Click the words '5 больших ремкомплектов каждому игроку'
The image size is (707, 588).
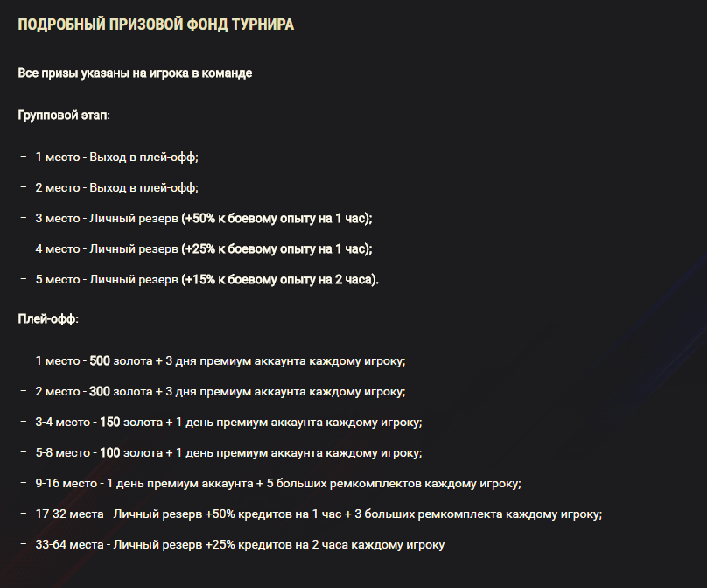tap(394, 483)
